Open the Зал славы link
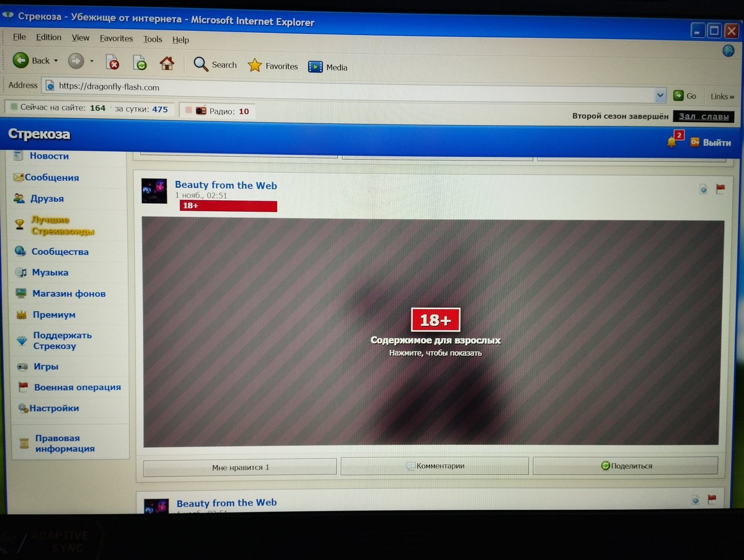Screen dimensions: 744x560 point(705,116)
